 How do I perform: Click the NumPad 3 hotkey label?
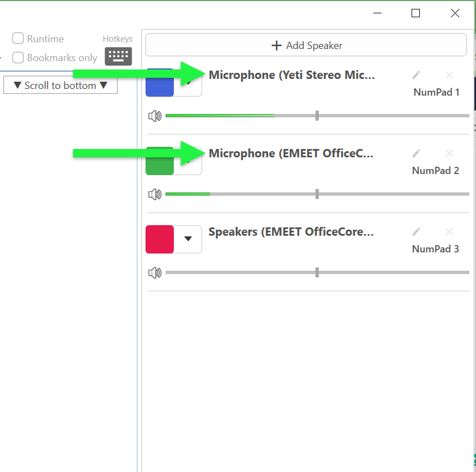(435, 249)
